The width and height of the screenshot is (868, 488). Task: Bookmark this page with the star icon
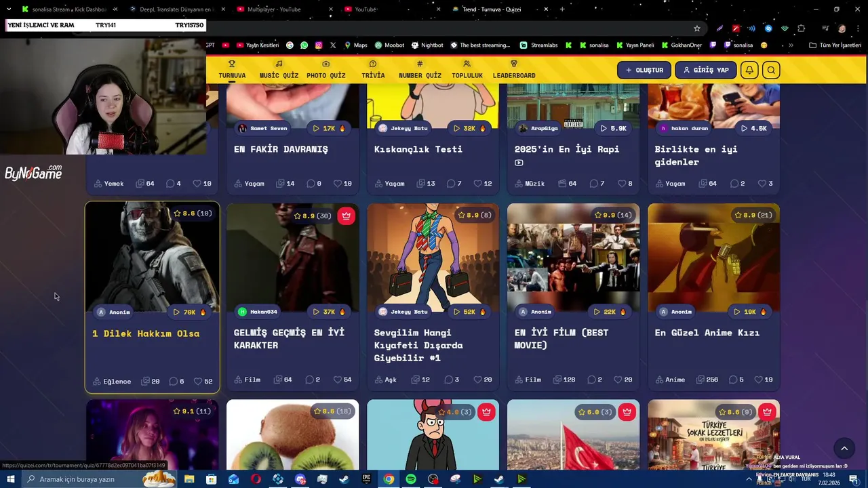point(696,28)
